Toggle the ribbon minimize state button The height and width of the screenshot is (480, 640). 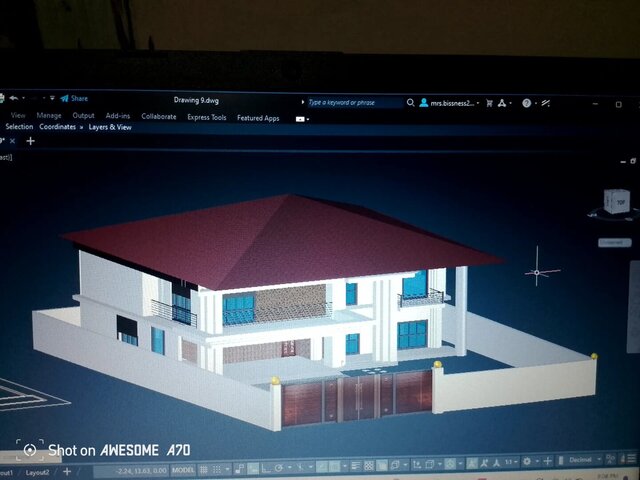[x=300, y=119]
